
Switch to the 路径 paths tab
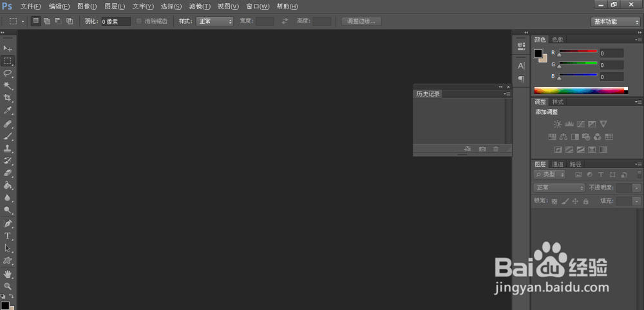click(x=575, y=164)
